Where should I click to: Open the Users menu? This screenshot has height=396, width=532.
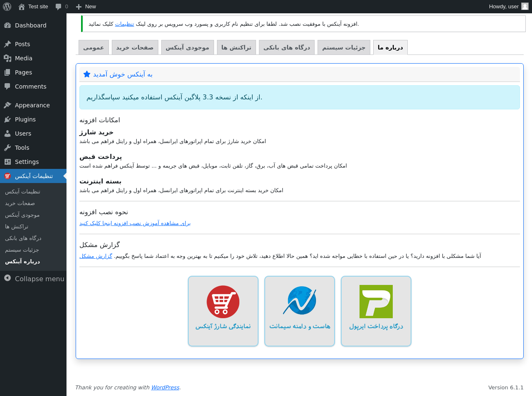coord(33,134)
